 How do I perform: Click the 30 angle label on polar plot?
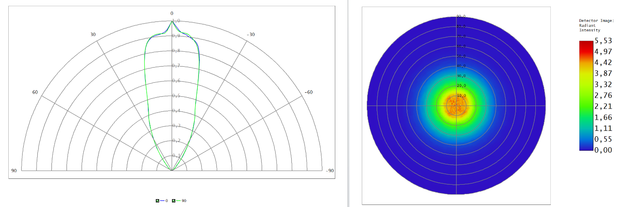[x=93, y=34]
